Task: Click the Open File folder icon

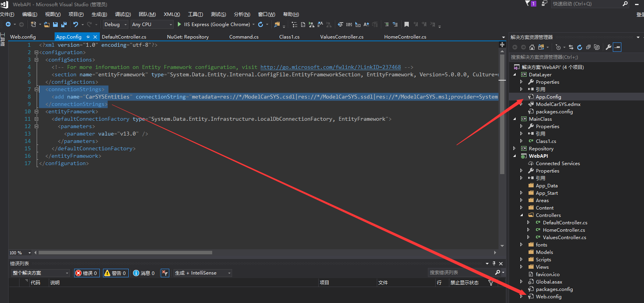Action: (47, 25)
